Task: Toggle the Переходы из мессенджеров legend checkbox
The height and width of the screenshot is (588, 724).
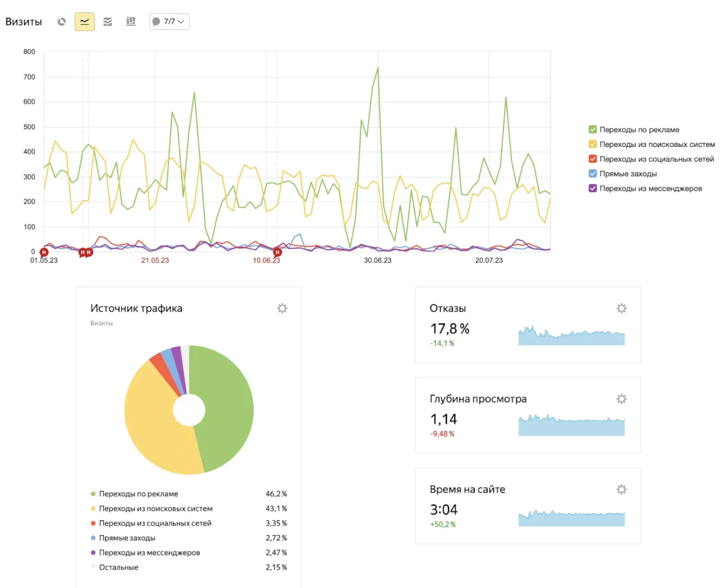Action: 593,189
